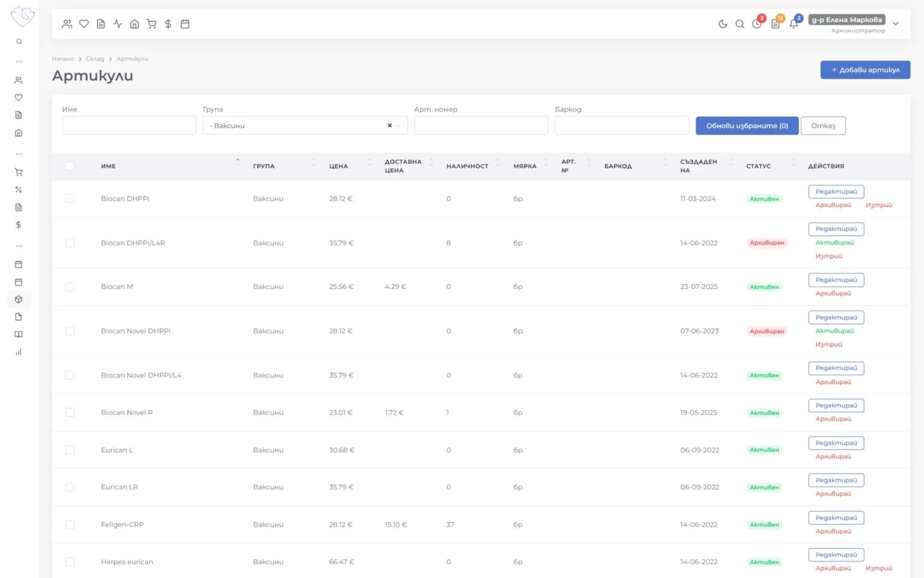Open the calendar icon in top toolbar

click(x=185, y=24)
